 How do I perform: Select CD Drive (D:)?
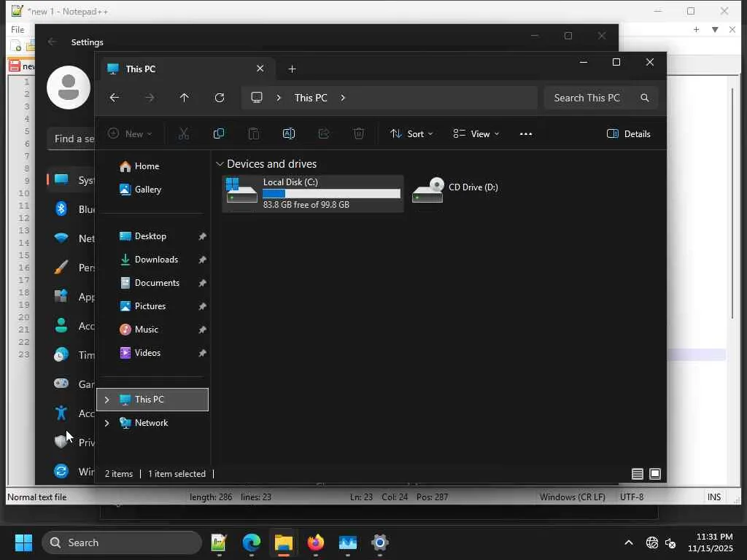(455, 190)
